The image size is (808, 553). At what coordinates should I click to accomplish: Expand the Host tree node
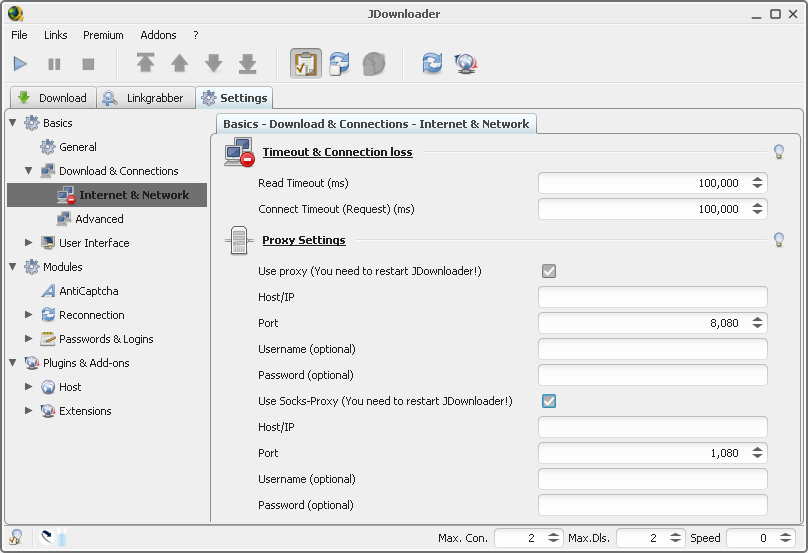tap(29, 387)
